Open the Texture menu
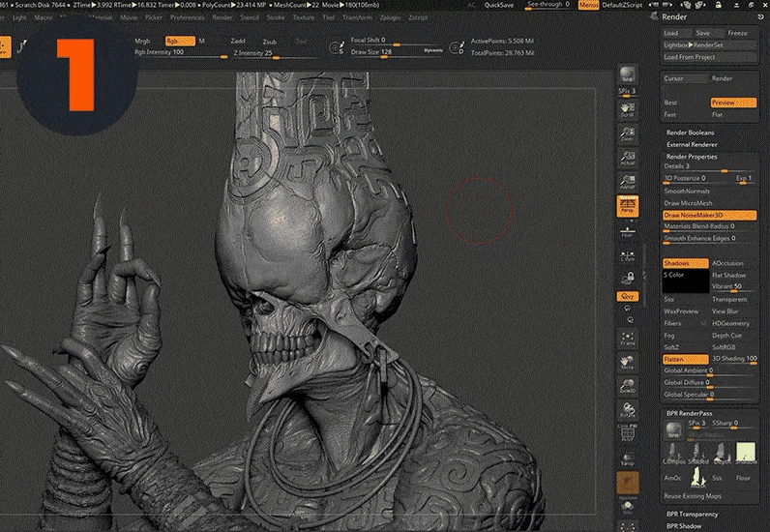 tap(304, 17)
